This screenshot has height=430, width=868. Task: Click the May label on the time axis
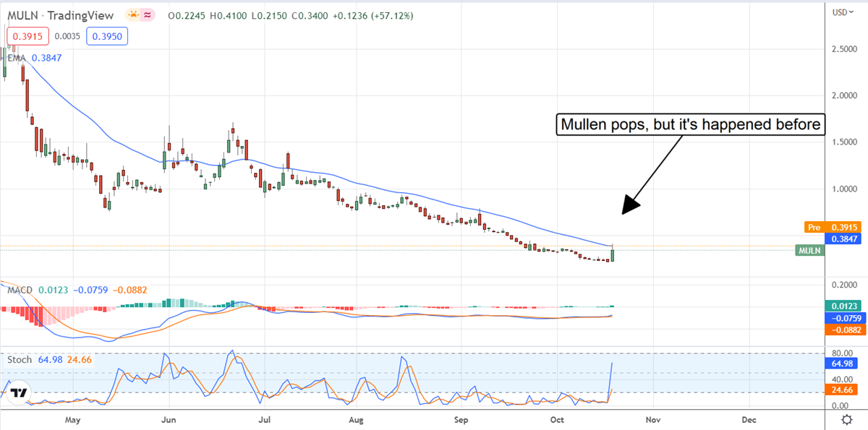[x=74, y=419]
